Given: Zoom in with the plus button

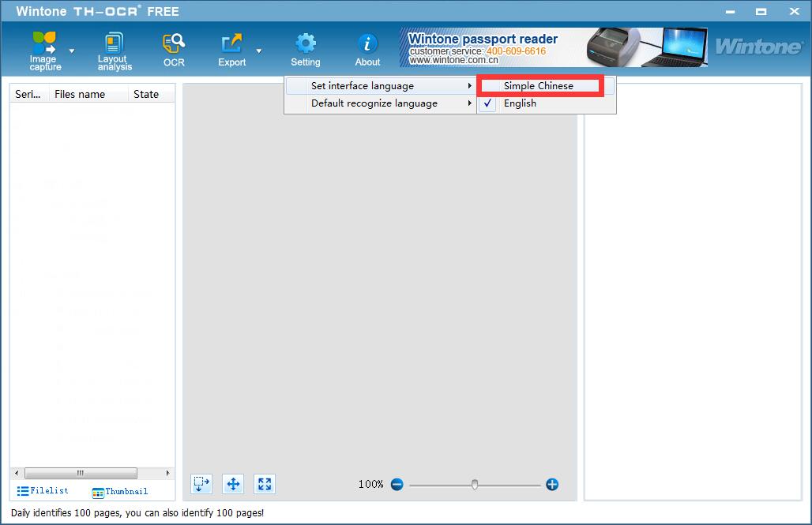Looking at the screenshot, I should point(552,484).
